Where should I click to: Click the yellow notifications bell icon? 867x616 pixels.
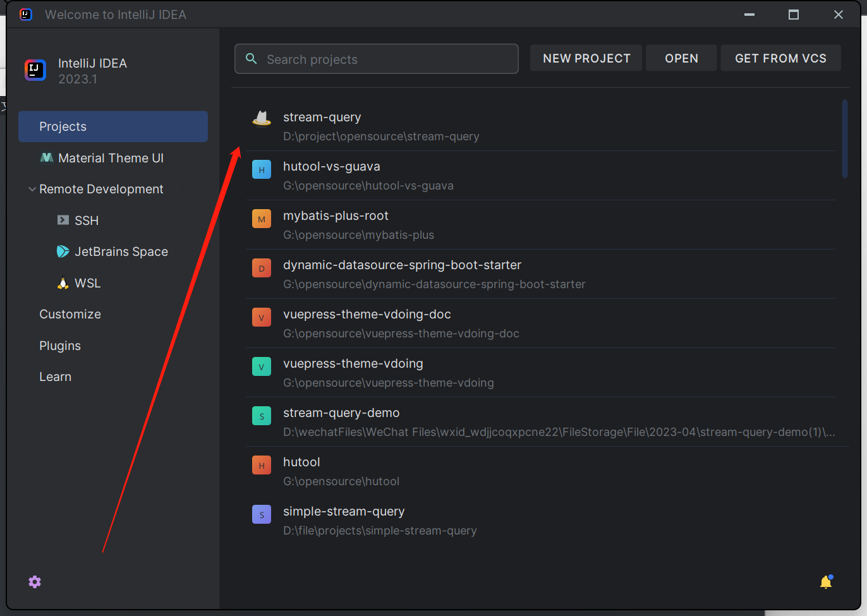coord(826,582)
